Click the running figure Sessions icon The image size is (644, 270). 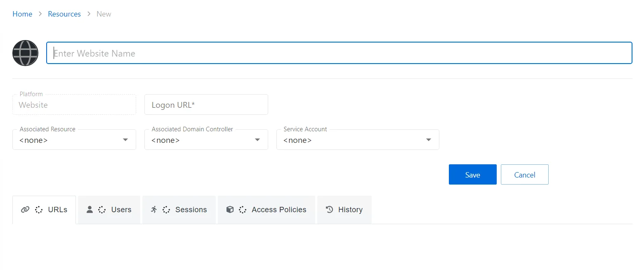tap(154, 209)
